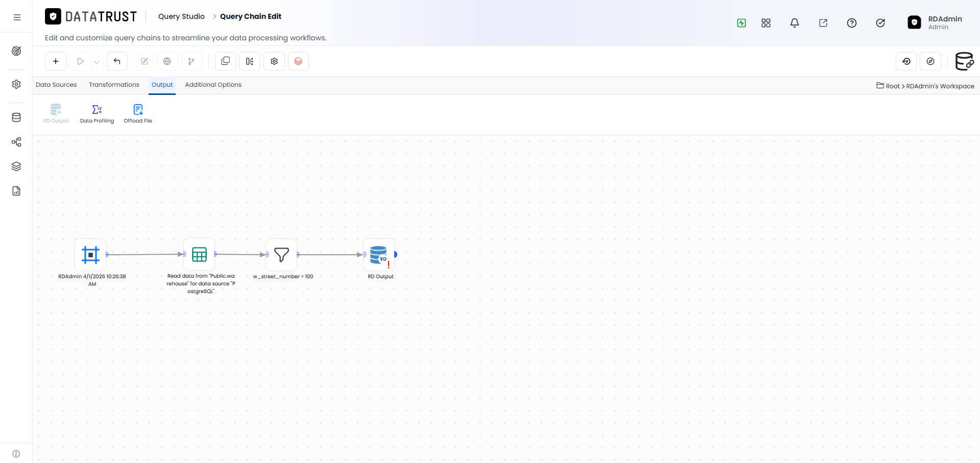Open the notifications bell
980x463 pixels.
795,23
